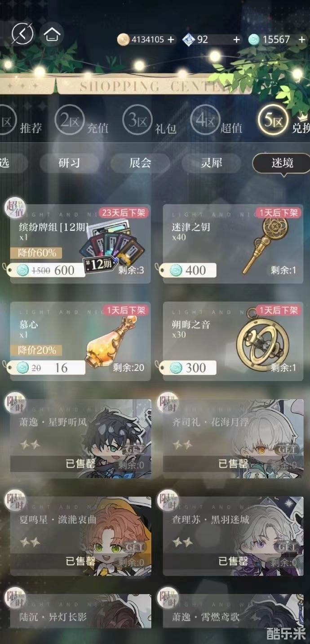
Task: Open sold-out card 查理苏·黑羽迷城
Action: coord(233,535)
